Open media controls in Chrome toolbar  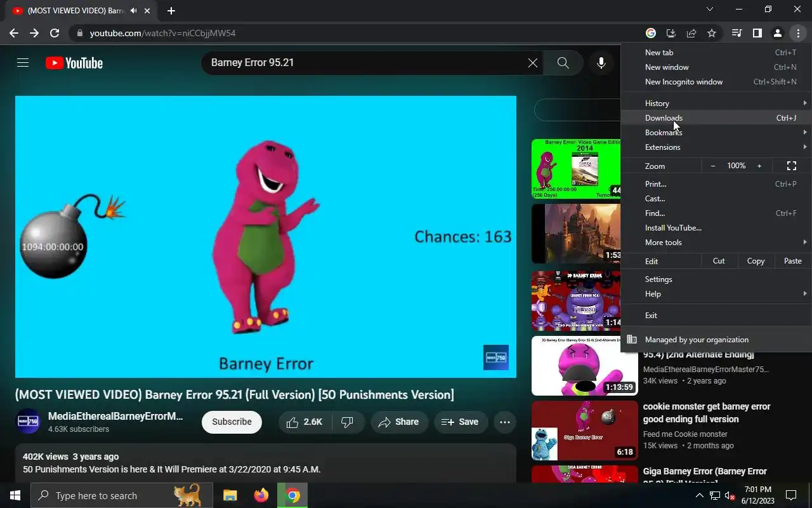click(x=737, y=33)
